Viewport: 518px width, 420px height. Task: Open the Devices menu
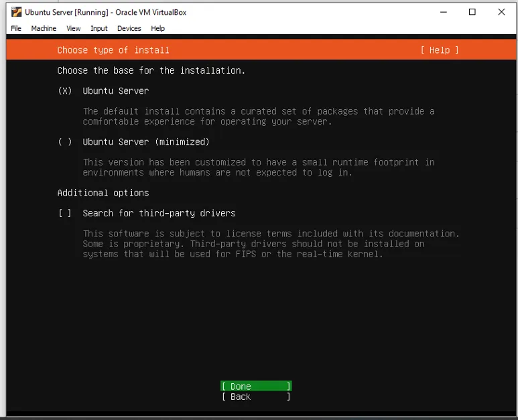coord(129,28)
